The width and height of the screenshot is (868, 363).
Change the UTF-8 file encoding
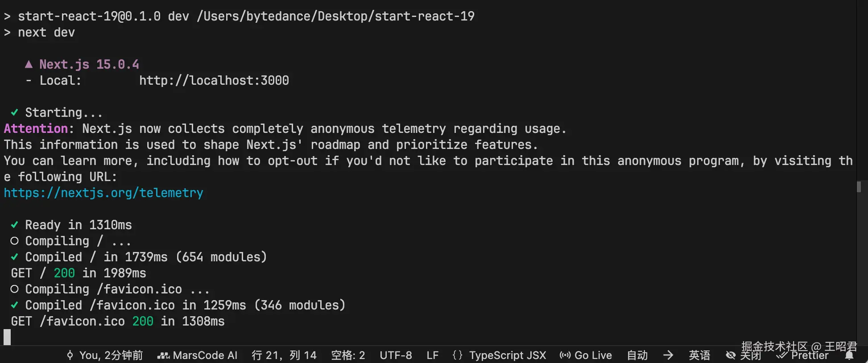coord(396,355)
